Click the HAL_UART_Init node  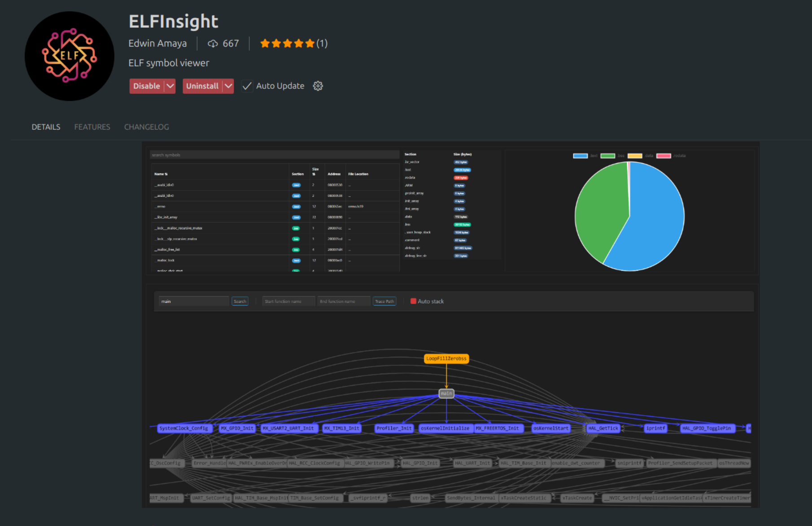(x=472, y=463)
